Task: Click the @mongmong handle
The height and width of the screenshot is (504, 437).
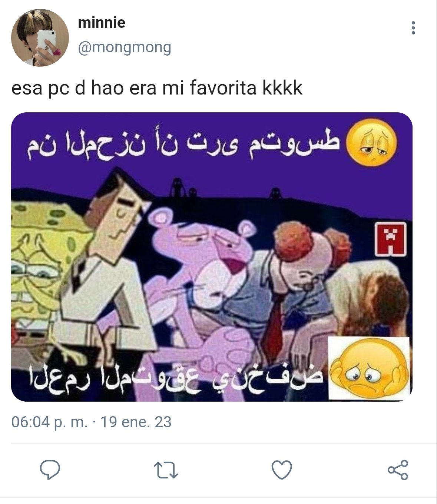Action: pyautogui.click(x=125, y=47)
